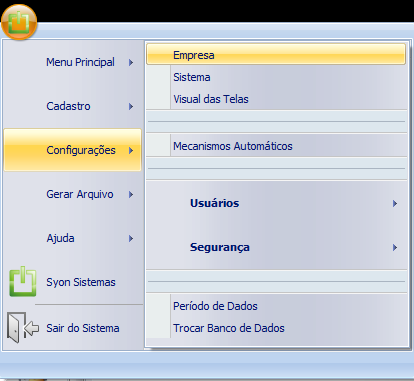The image size is (414, 381).
Task: Open the Segurança submenu
Action: (276, 247)
